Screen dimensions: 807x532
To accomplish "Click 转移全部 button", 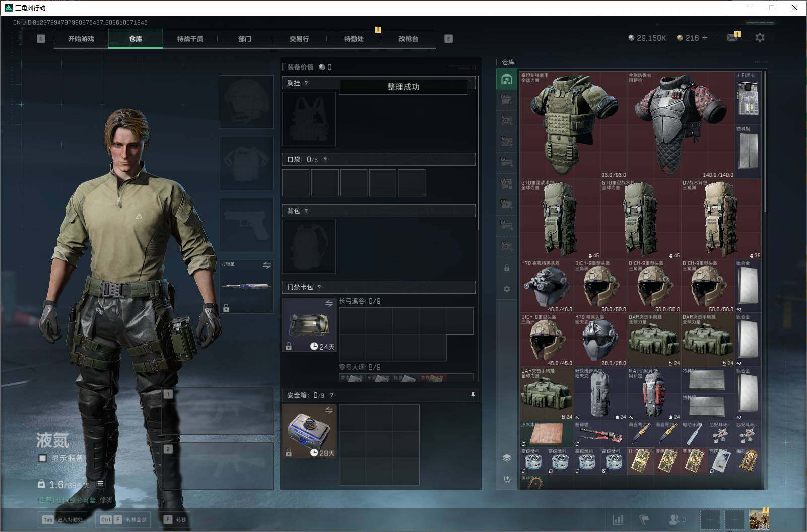I will click(x=123, y=519).
